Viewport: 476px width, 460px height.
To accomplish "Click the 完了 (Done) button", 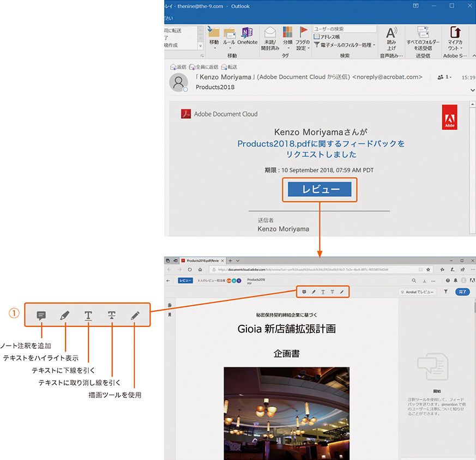I will (462, 292).
